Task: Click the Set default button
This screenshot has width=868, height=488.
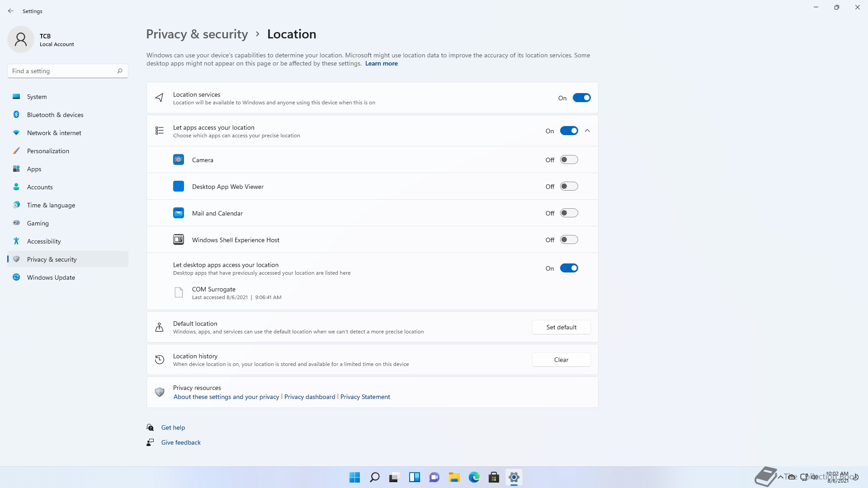Action: pyautogui.click(x=561, y=327)
